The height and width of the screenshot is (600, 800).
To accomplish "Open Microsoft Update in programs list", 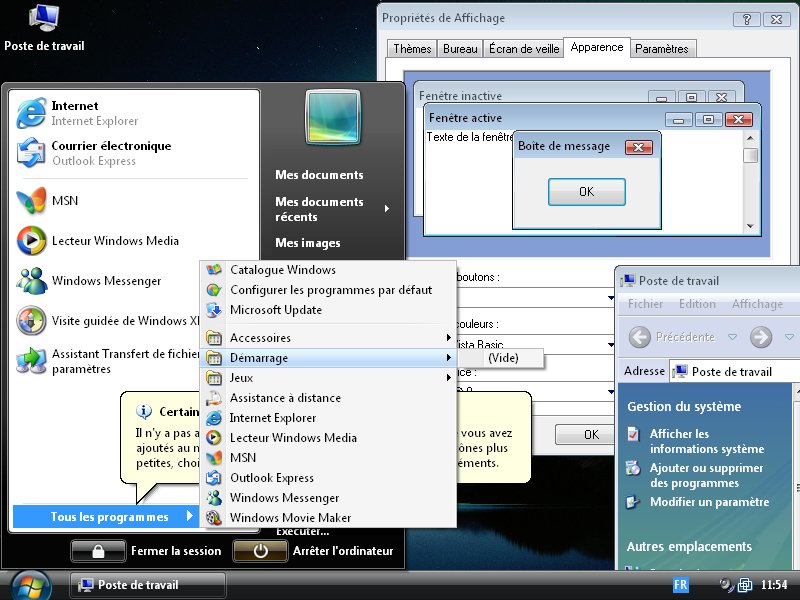I will click(276, 310).
